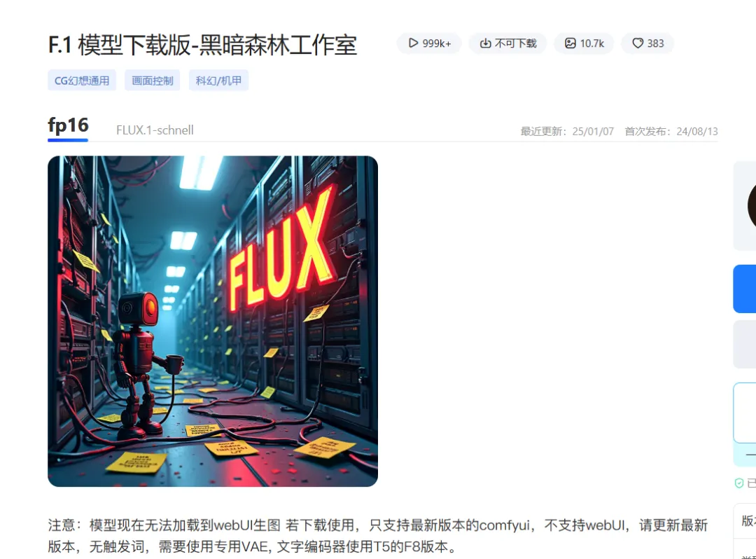Like the model with the heart icon
756x559 pixels.
point(638,43)
